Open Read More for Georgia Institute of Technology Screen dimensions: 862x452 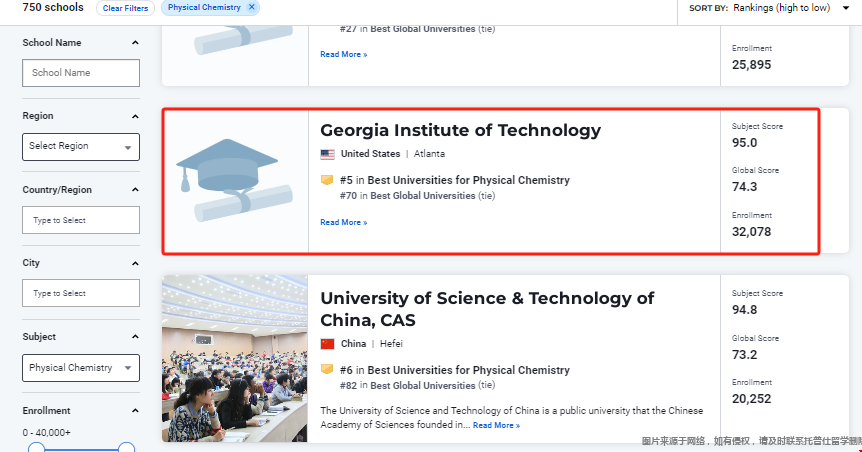pyautogui.click(x=344, y=222)
